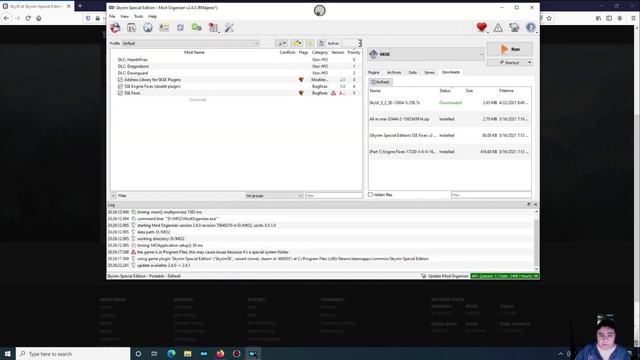Enable the Hidden files checkbox

[x=371, y=195]
